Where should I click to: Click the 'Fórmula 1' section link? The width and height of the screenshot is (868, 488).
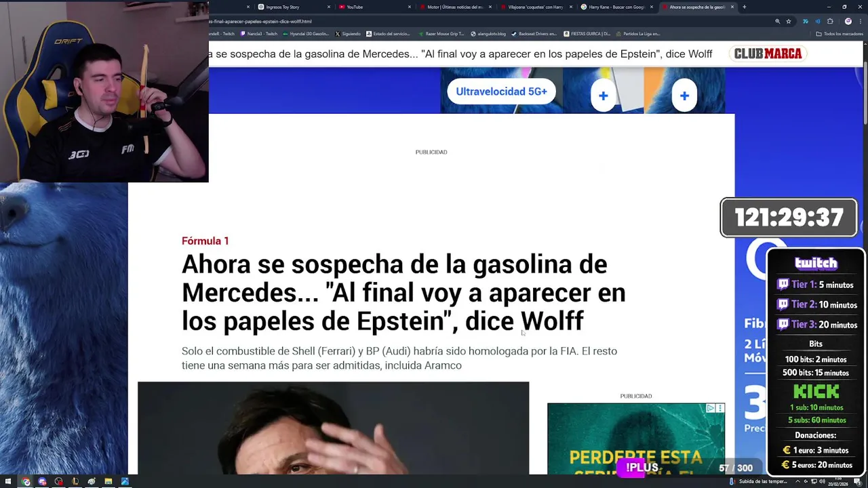[205, 241]
